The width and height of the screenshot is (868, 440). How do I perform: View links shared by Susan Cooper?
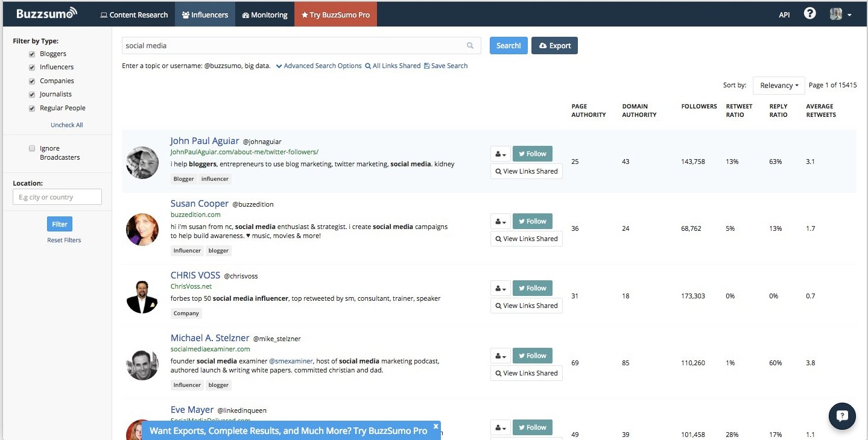(x=527, y=239)
